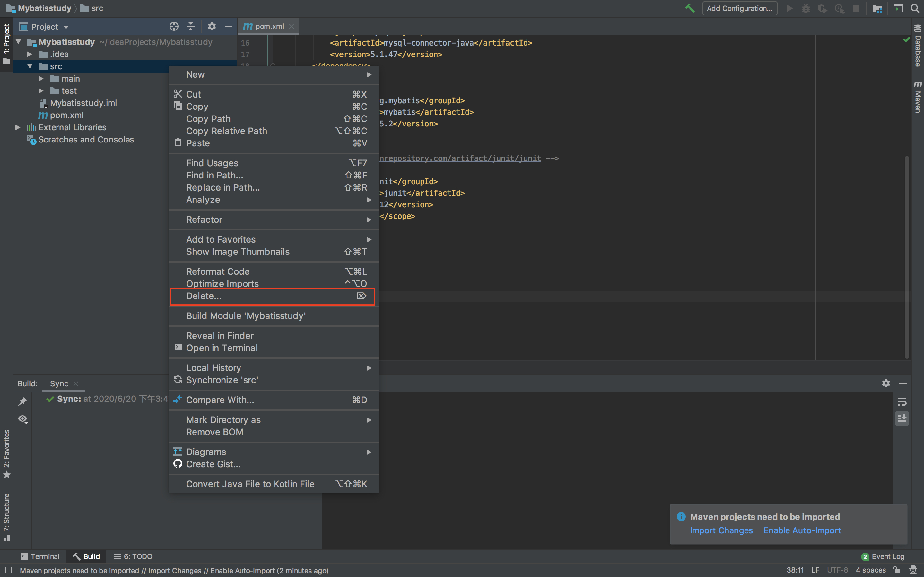Expand the main folder
This screenshot has width=924, height=577.
coord(41,79)
